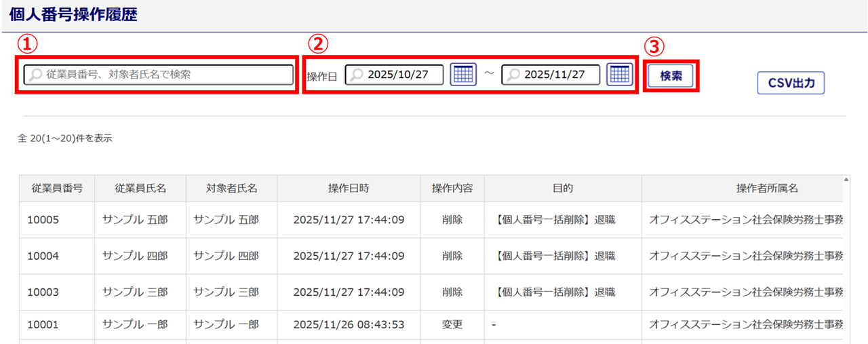Screen dimensions: 868x344
Task: Click 2025/11/27 17:44:09 in row 10005
Action: [349, 220]
